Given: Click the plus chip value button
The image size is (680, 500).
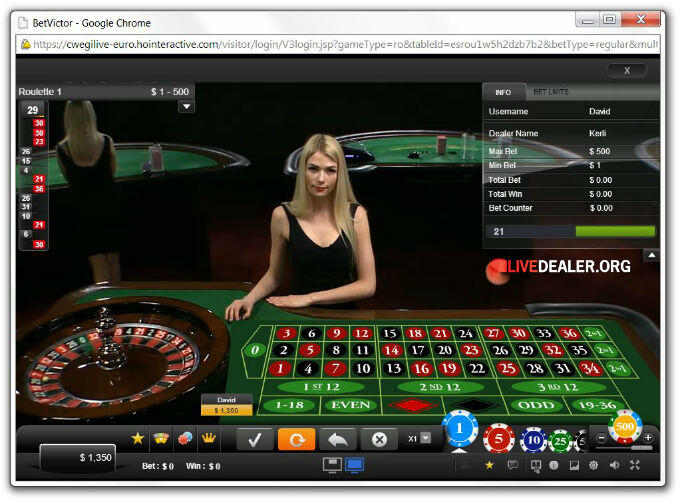Looking at the screenshot, I should [x=647, y=438].
